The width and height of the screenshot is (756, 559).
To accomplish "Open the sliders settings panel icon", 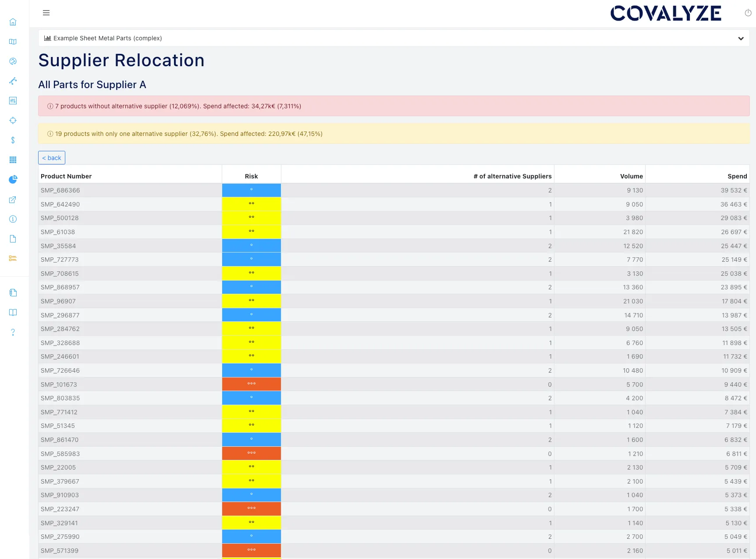I will 13,100.
